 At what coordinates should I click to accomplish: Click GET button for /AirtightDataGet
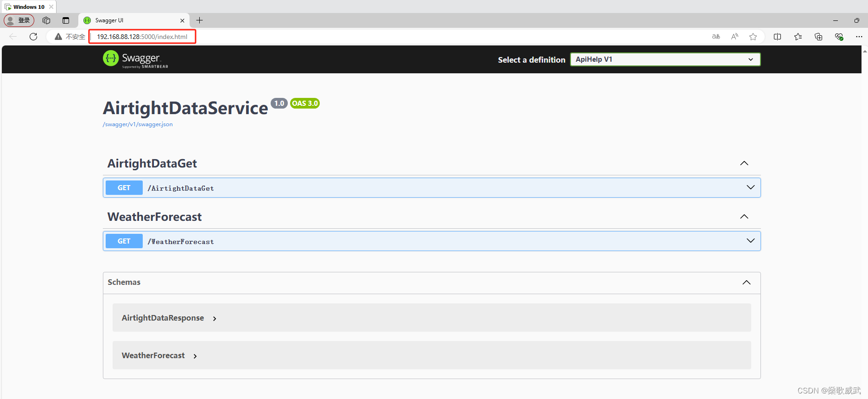[124, 188]
